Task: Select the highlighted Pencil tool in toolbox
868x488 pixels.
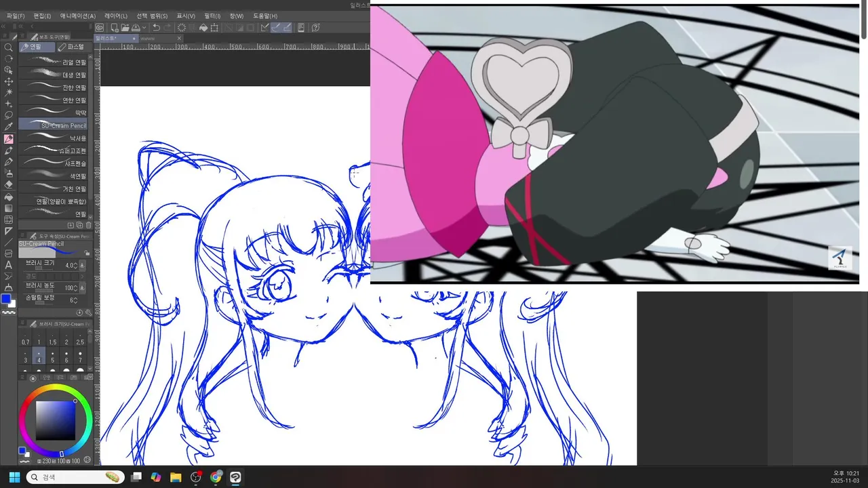Action: click(x=8, y=138)
